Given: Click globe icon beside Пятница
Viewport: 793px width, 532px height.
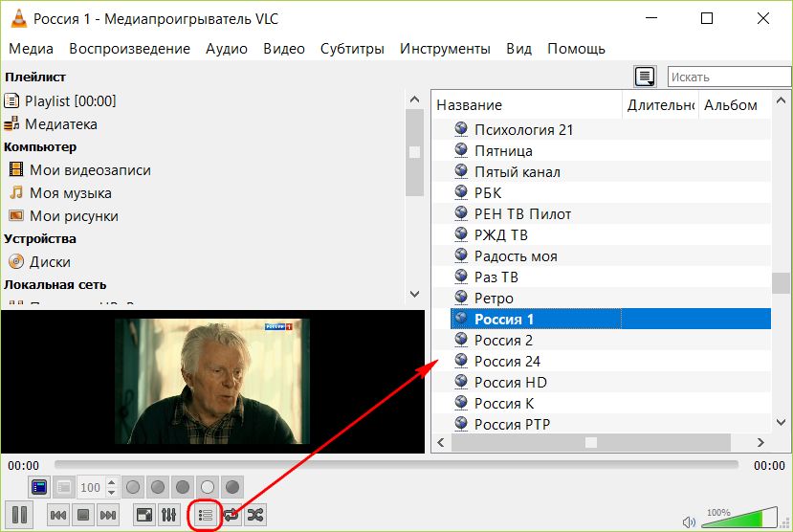Looking at the screenshot, I should point(461,150).
